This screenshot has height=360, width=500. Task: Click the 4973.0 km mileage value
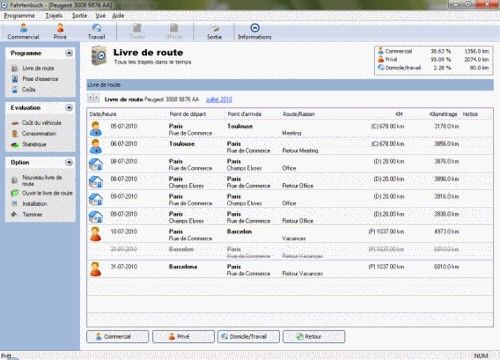(x=446, y=232)
